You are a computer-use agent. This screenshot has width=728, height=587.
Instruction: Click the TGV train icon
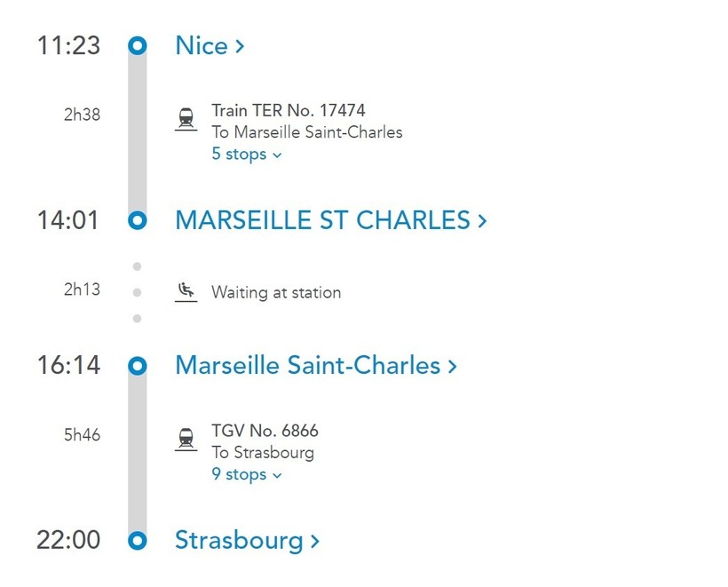click(x=186, y=440)
